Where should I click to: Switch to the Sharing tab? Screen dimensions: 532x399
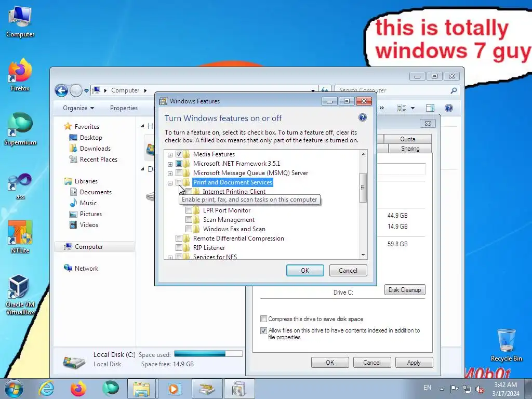(x=410, y=149)
